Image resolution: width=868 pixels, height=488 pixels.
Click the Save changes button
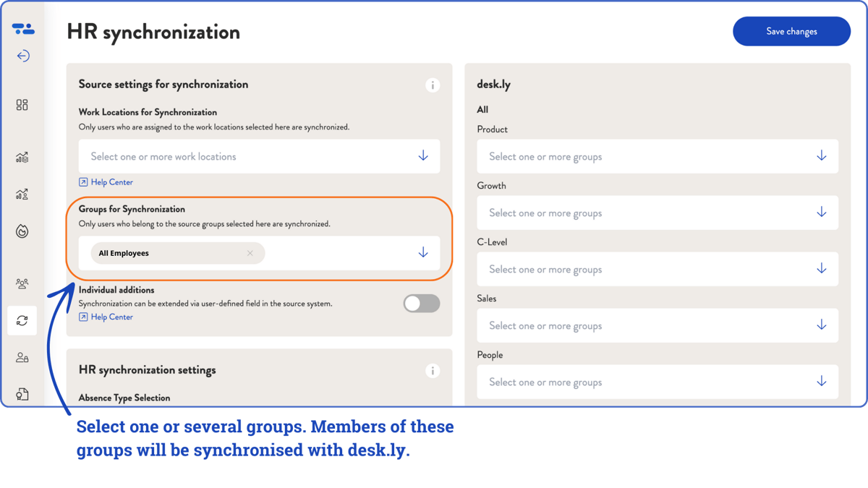791,31
